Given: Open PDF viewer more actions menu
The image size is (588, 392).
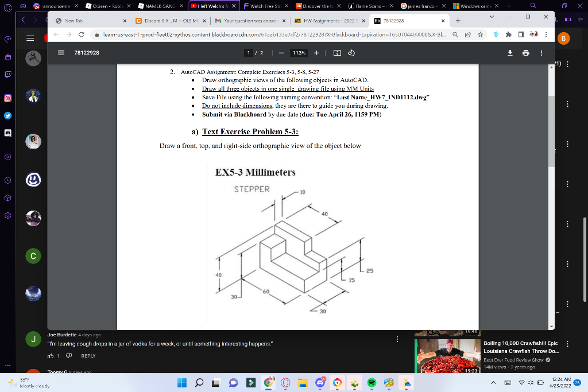Looking at the screenshot, I should point(541,53).
